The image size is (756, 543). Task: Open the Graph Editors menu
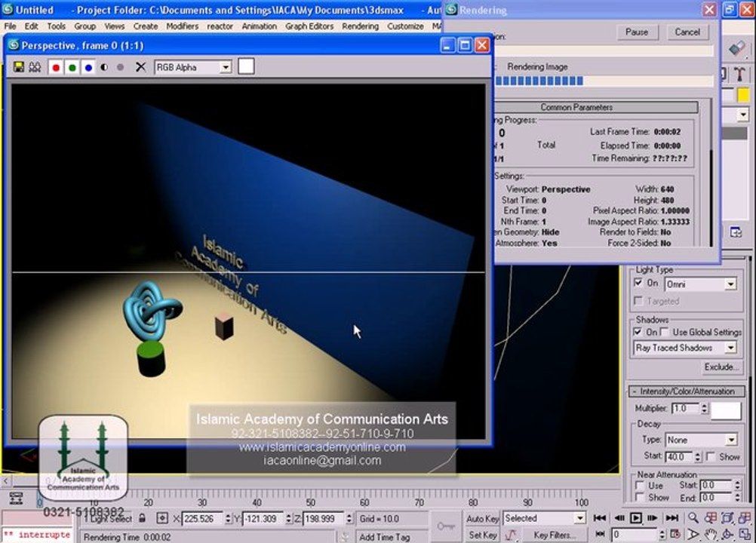309,26
